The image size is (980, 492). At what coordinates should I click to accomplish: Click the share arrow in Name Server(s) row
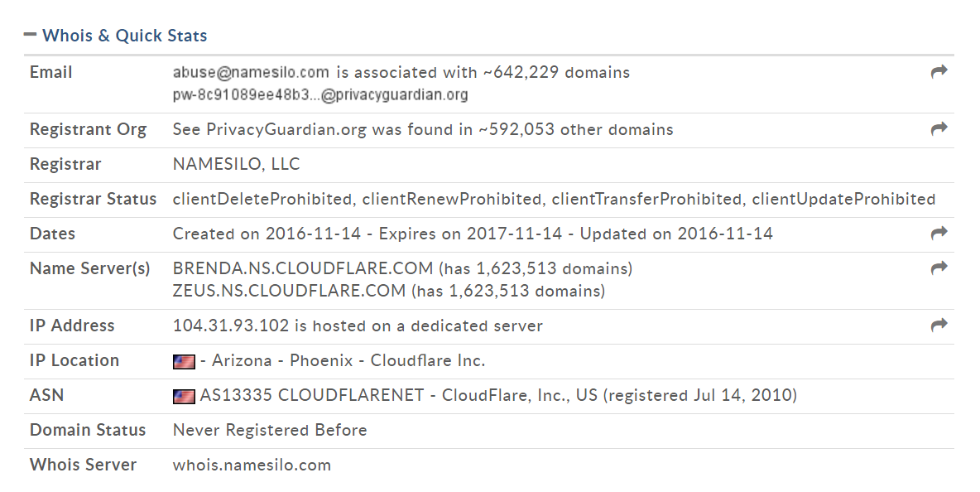939,268
